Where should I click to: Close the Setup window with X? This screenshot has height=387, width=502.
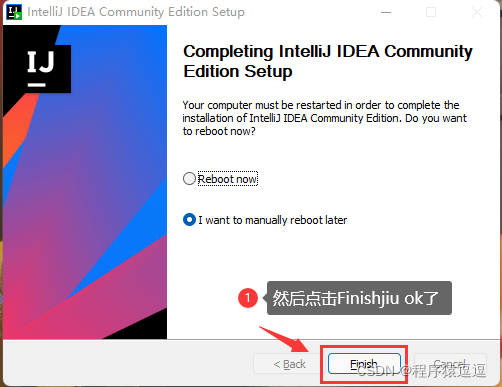click(x=477, y=12)
